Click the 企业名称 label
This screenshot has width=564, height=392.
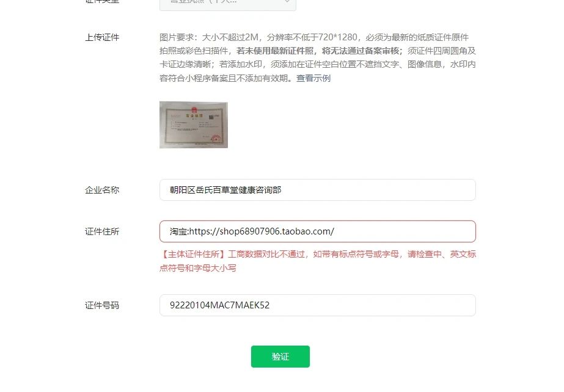[x=102, y=190]
